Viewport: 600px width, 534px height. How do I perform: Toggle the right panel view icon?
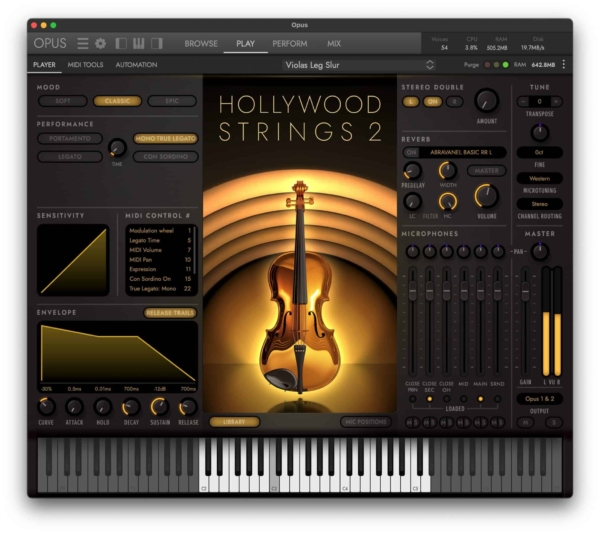click(x=157, y=43)
